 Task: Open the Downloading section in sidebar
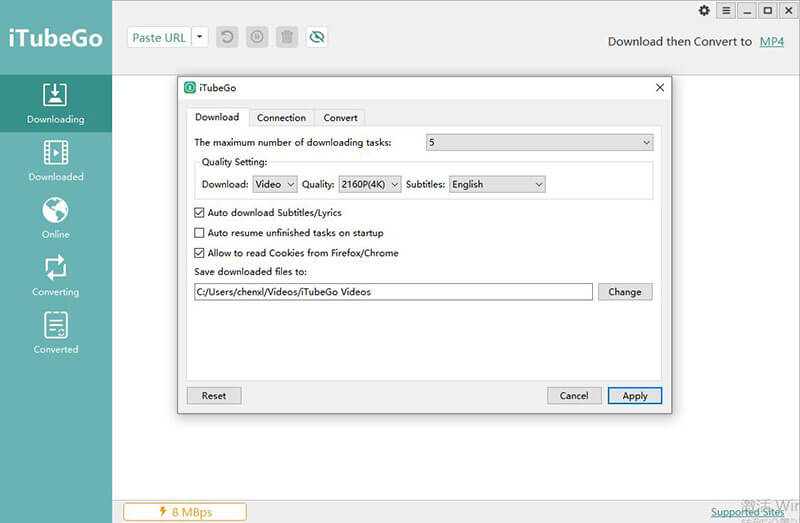pos(55,104)
